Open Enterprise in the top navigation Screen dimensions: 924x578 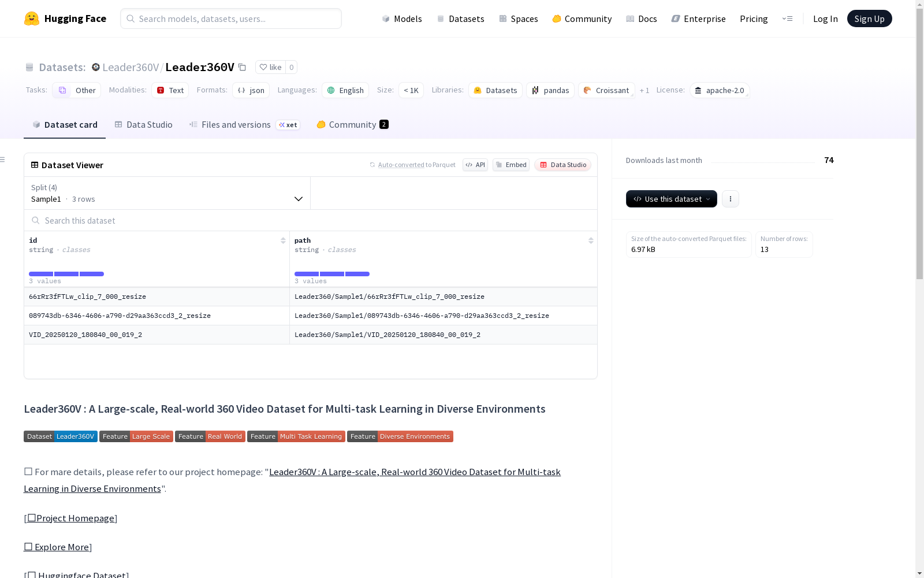click(699, 18)
